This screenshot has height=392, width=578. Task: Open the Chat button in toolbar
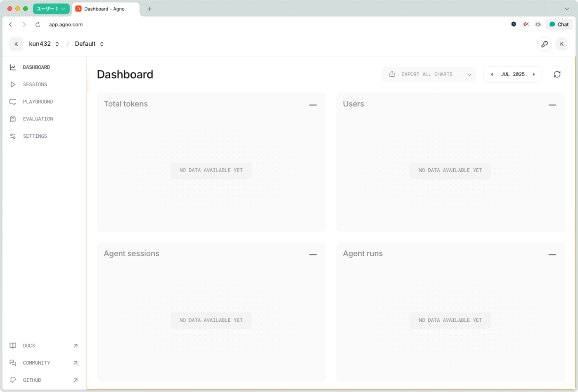559,24
